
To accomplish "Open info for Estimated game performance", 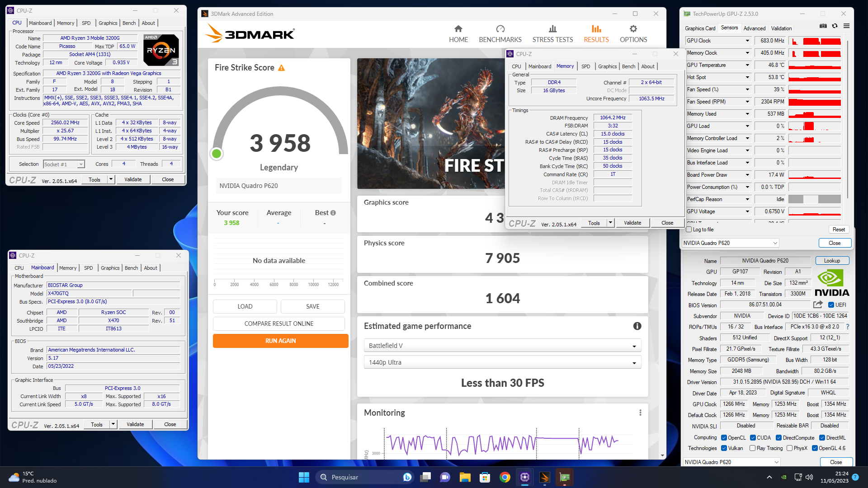I will [637, 326].
